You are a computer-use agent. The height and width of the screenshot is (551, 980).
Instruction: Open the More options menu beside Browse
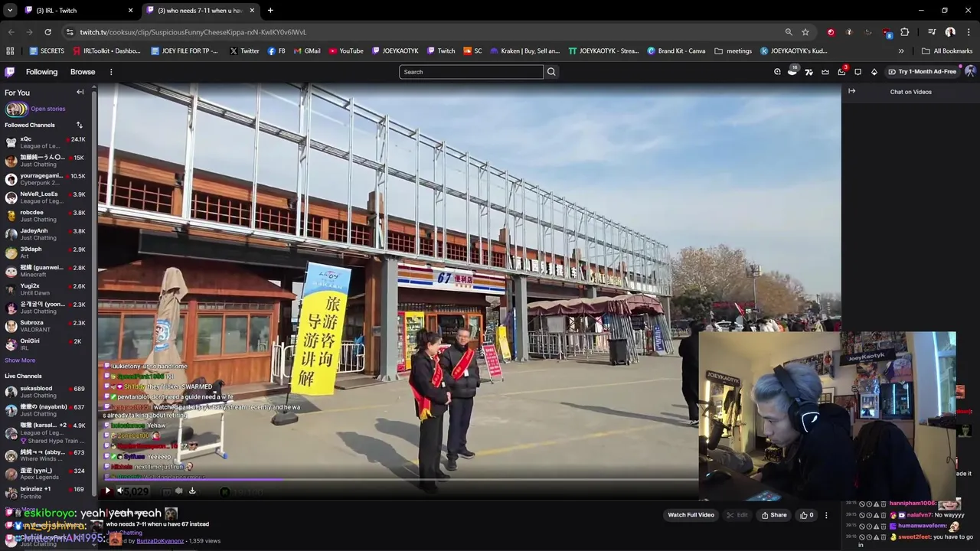[x=111, y=72]
